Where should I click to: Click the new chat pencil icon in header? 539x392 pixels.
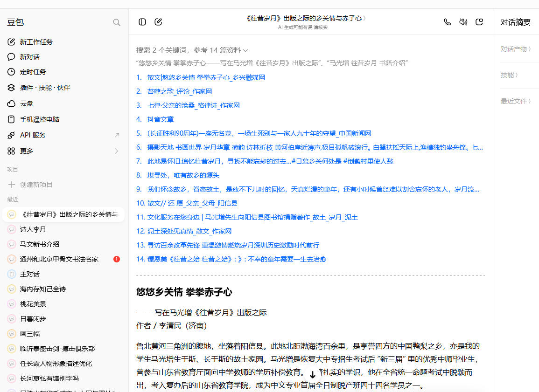tap(158, 22)
